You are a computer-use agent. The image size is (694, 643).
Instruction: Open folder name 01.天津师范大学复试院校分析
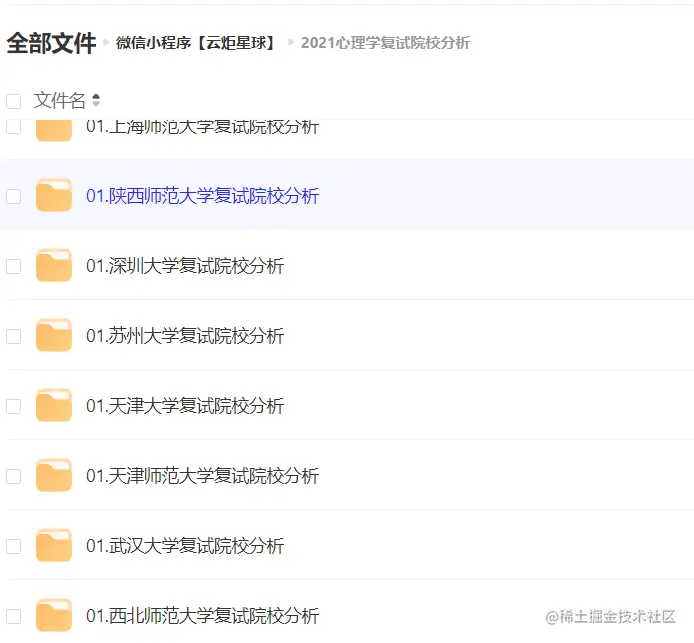[202, 476]
